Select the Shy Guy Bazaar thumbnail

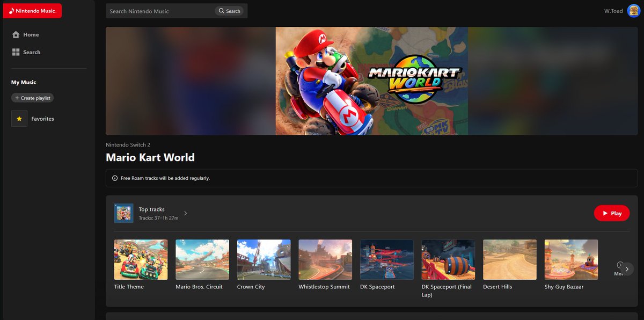click(572, 259)
